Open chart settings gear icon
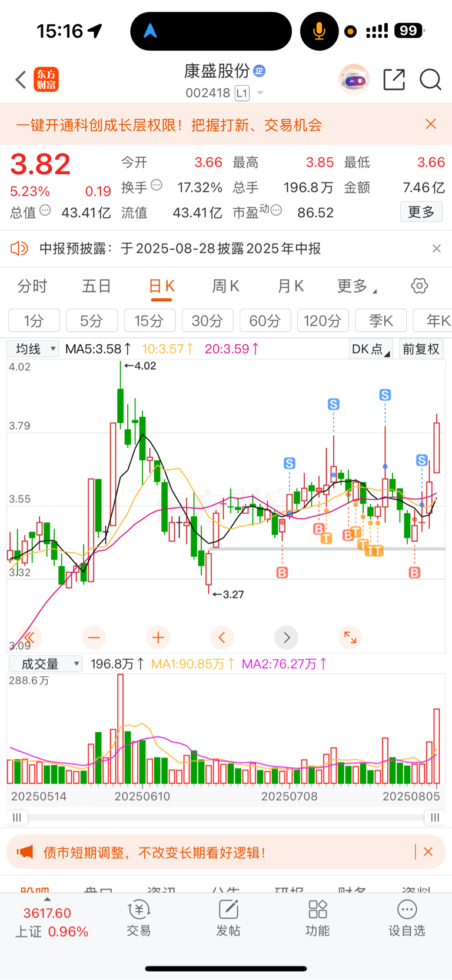This screenshot has width=452, height=980. click(x=420, y=286)
